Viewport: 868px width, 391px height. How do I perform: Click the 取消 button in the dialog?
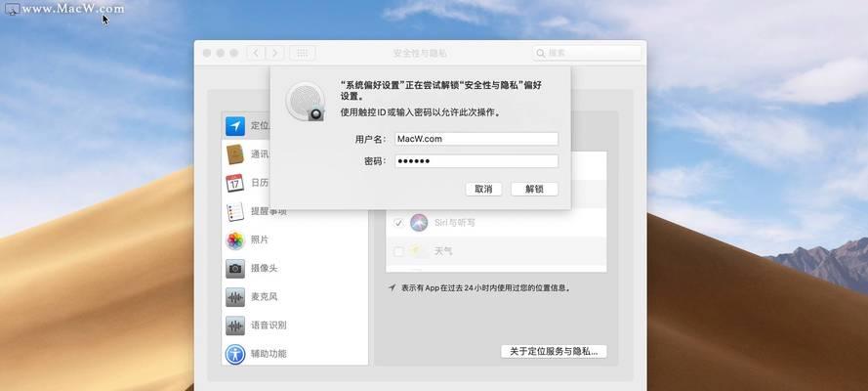coord(483,189)
